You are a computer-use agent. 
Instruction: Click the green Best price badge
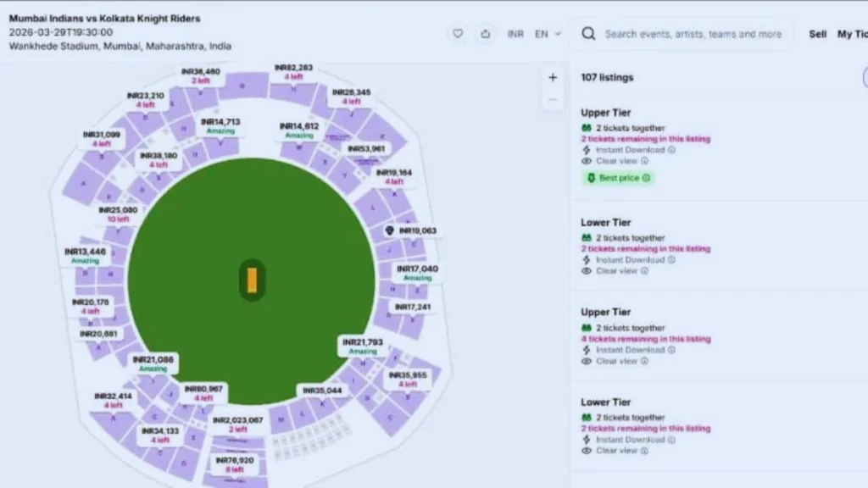(618, 178)
